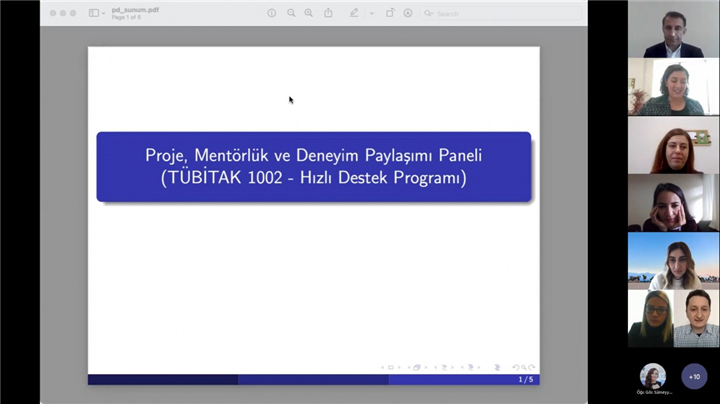Click Beamer subsection navigation icon

pos(444,367)
